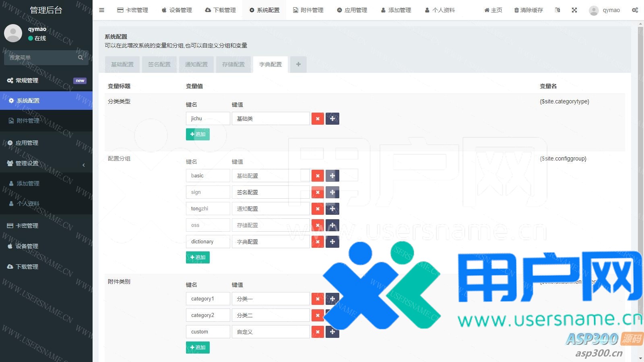Select the 基础配置 config tab
This screenshot has height=362, width=644.
pos(122,64)
